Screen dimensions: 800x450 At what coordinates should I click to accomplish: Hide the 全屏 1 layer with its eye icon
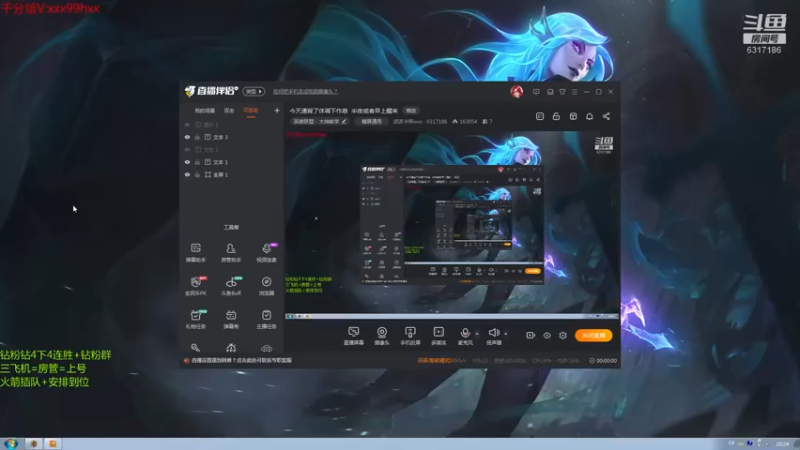pos(187,174)
